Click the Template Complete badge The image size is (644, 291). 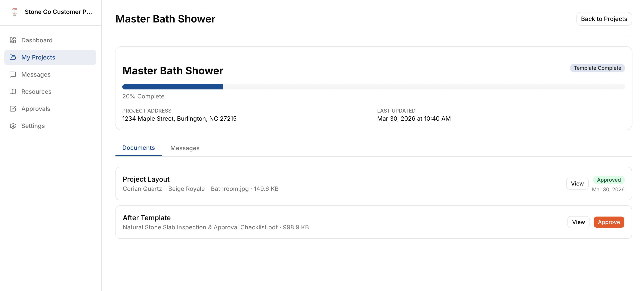[597, 68]
